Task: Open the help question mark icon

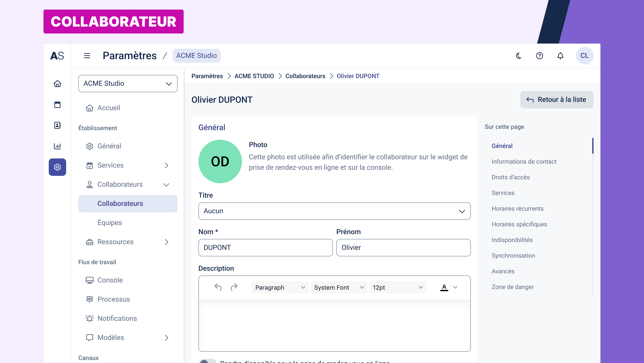Action: (x=539, y=55)
